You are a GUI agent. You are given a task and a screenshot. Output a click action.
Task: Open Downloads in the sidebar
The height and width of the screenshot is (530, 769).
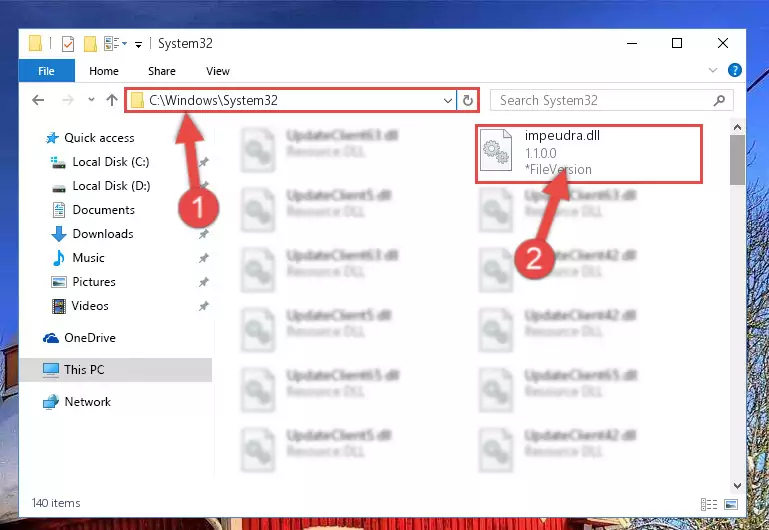coord(103,234)
